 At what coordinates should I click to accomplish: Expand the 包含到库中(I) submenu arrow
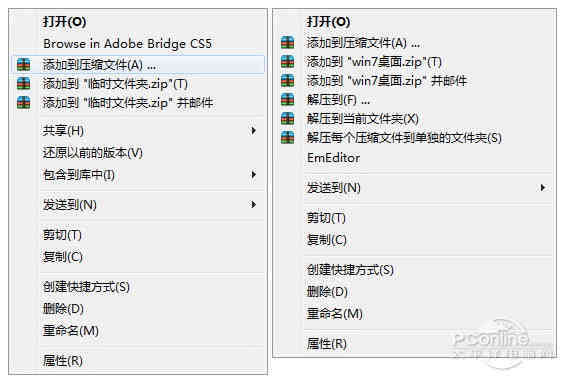pos(253,175)
